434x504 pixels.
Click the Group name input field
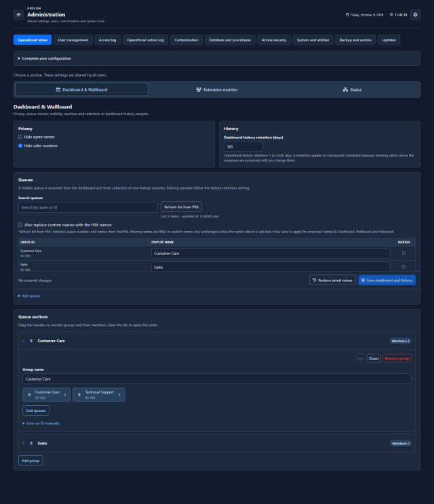pyautogui.click(x=217, y=379)
